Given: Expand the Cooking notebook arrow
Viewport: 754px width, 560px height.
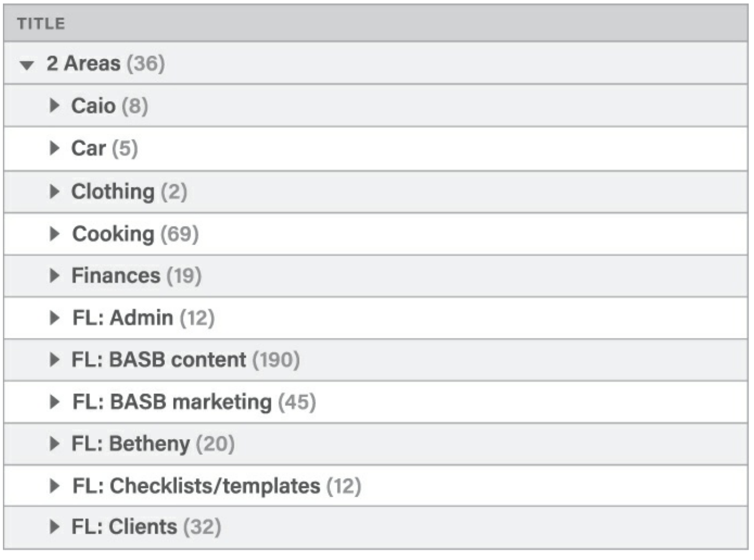Looking at the screenshot, I should [x=55, y=234].
